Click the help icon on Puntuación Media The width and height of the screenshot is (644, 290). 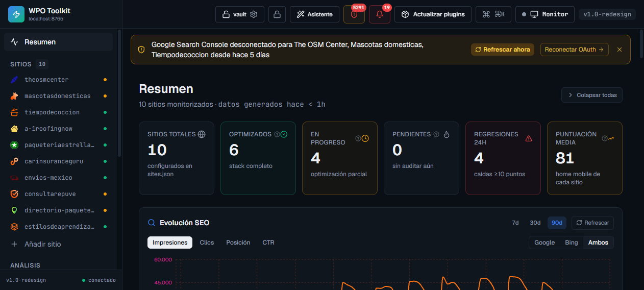605,138
